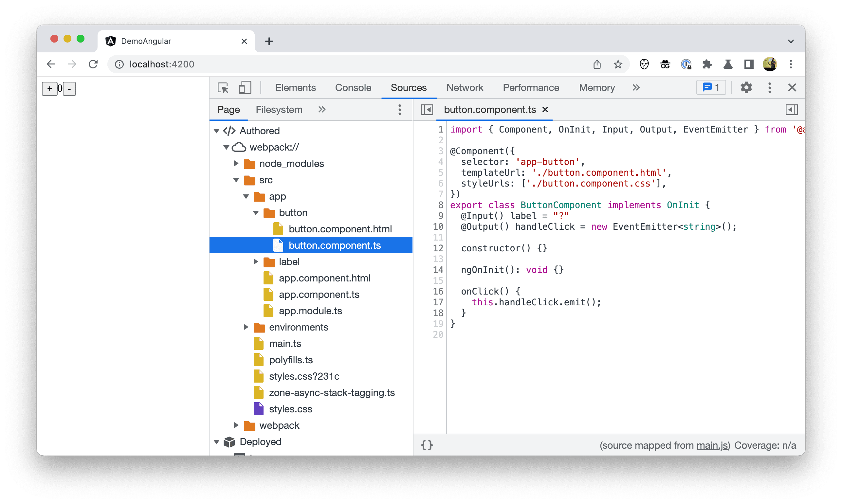Select the Filesystem tab
Image resolution: width=842 pixels, height=504 pixels.
pos(278,109)
